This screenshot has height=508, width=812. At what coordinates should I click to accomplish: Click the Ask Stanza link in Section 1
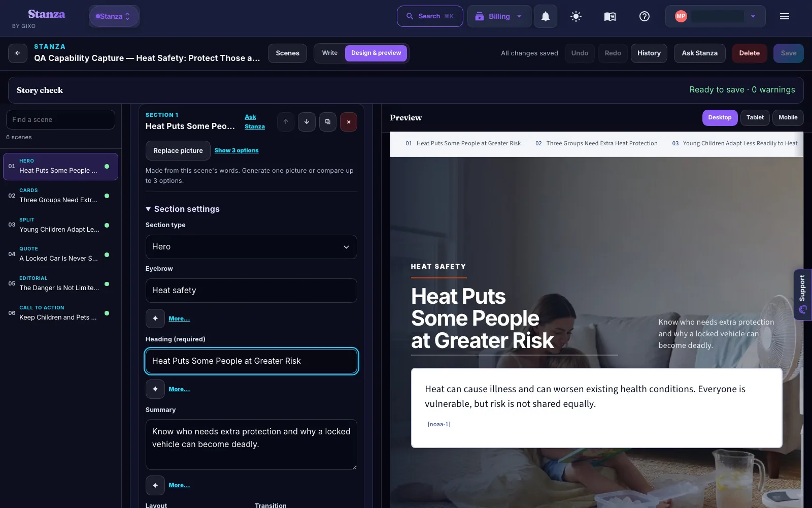pos(255,122)
